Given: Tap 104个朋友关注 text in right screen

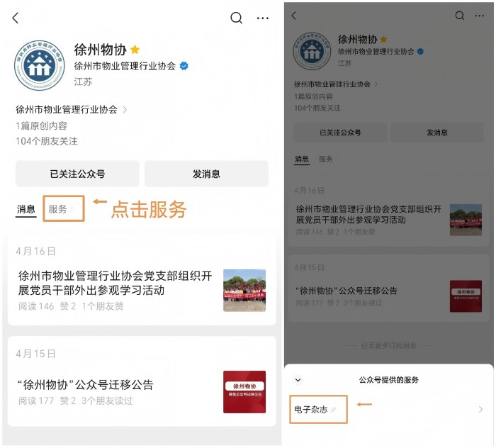Looking at the screenshot, I should click(x=317, y=108).
